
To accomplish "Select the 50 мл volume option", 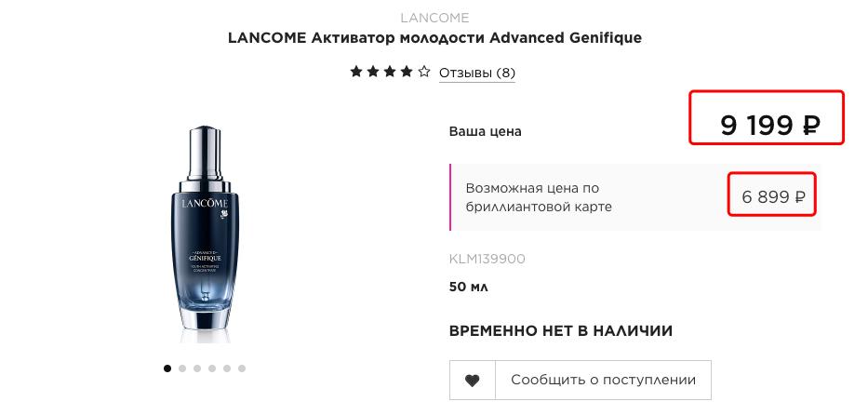I will 469,287.
